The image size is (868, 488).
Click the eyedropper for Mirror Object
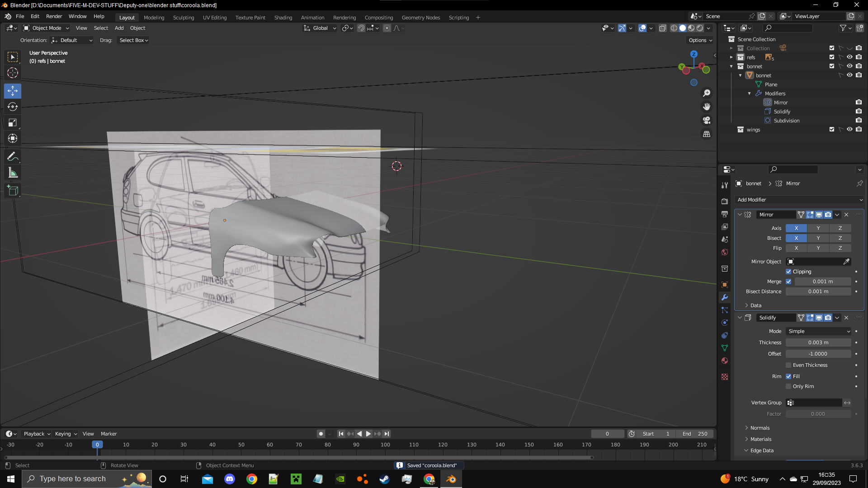click(x=846, y=262)
